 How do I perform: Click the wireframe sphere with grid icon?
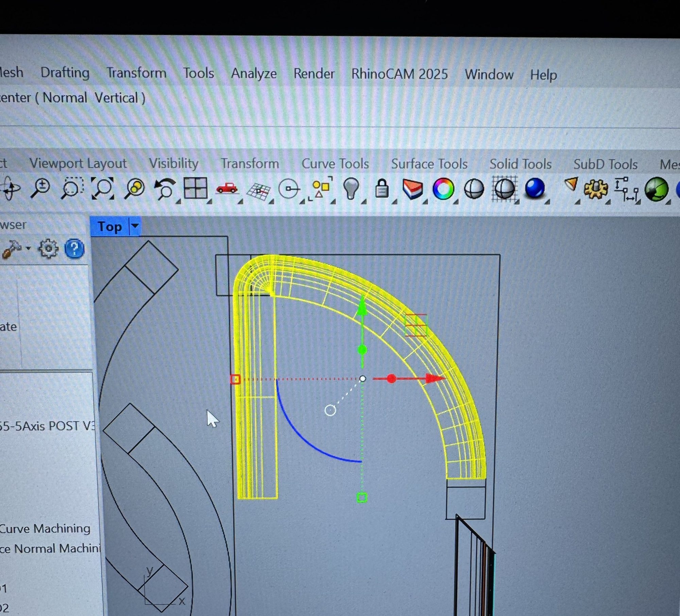pos(505,189)
